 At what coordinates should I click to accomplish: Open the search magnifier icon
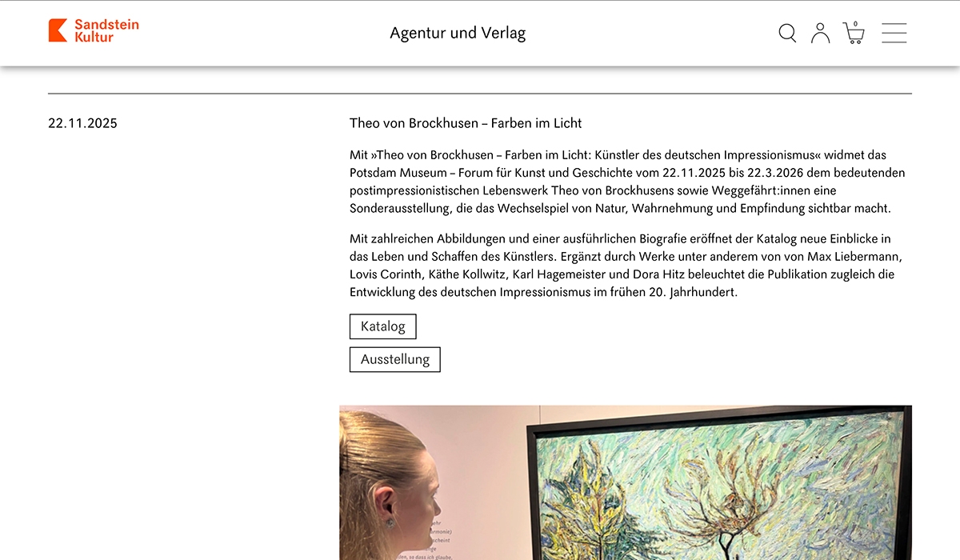tap(787, 33)
